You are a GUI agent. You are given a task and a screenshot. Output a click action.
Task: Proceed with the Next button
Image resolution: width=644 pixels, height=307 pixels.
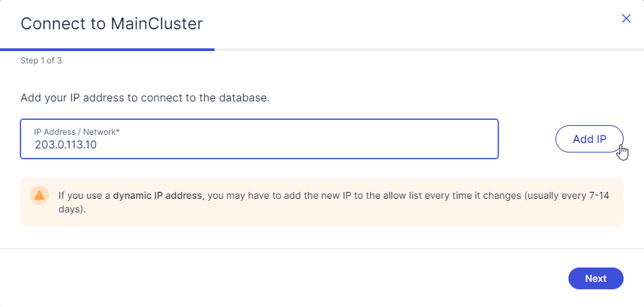(x=596, y=278)
